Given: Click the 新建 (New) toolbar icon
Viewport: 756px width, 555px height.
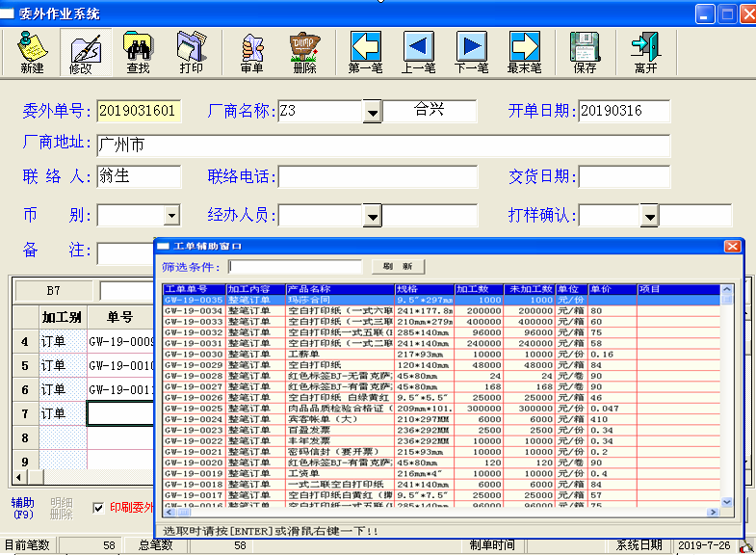Looking at the screenshot, I should point(32,52).
